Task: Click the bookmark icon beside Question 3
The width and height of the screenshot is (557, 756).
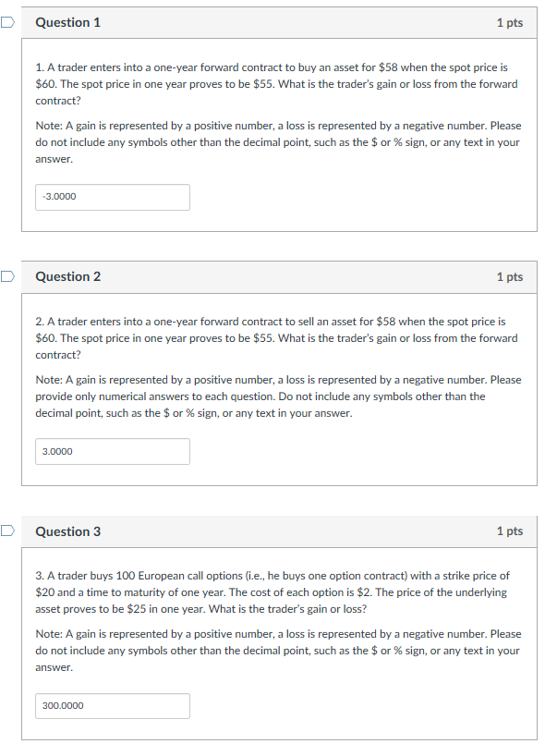Action: tap(6, 530)
